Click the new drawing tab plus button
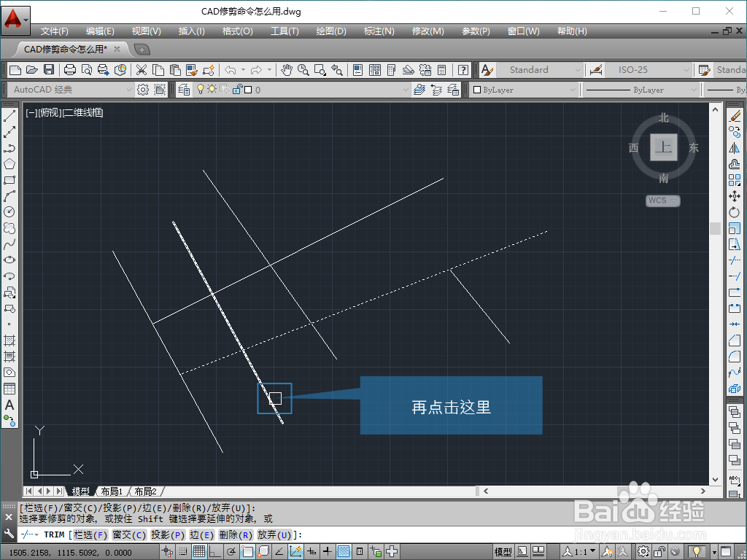This screenshot has height=560, width=747. [142, 50]
